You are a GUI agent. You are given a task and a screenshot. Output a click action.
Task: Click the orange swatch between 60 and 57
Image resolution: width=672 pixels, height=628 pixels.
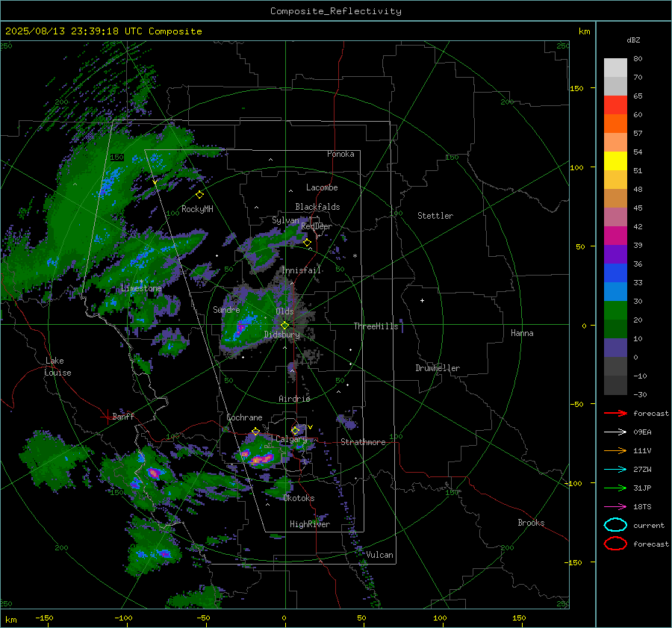click(615, 124)
